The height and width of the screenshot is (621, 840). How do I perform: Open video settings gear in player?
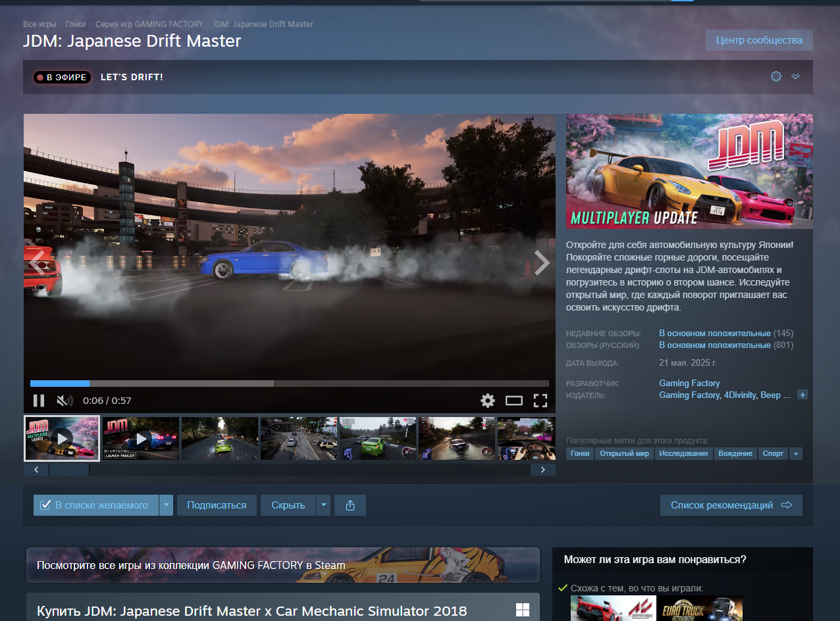coord(487,400)
